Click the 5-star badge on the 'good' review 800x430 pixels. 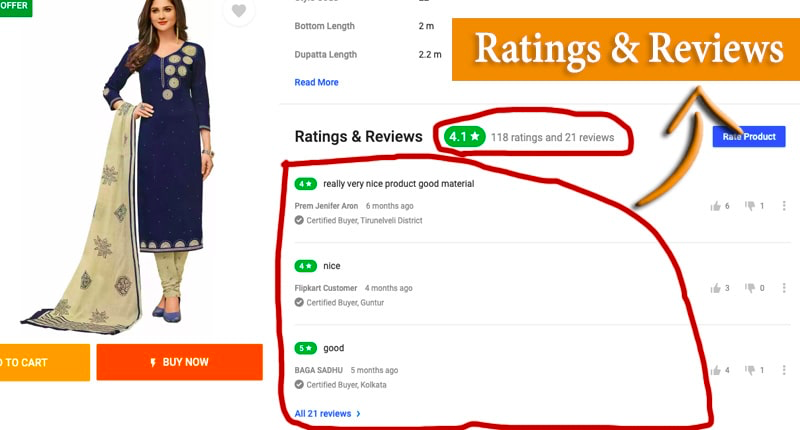[x=306, y=348]
